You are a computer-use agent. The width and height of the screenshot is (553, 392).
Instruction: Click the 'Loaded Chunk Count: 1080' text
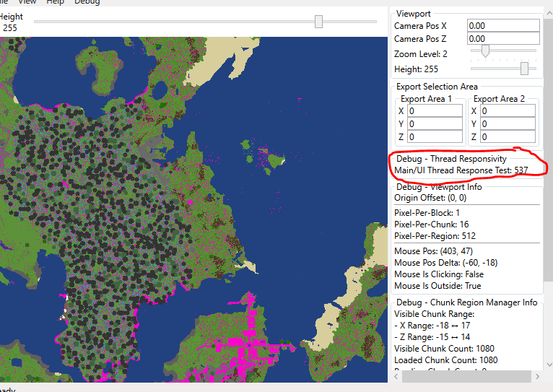(445, 360)
